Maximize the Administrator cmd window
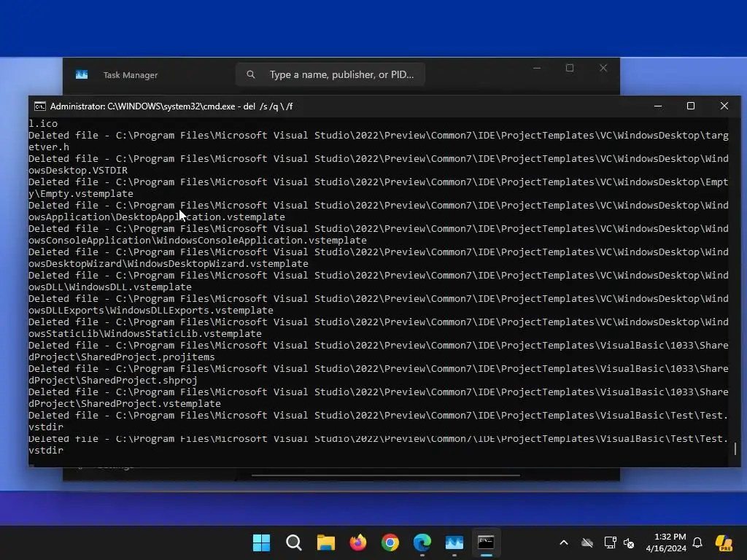747x560 pixels. click(691, 106)
